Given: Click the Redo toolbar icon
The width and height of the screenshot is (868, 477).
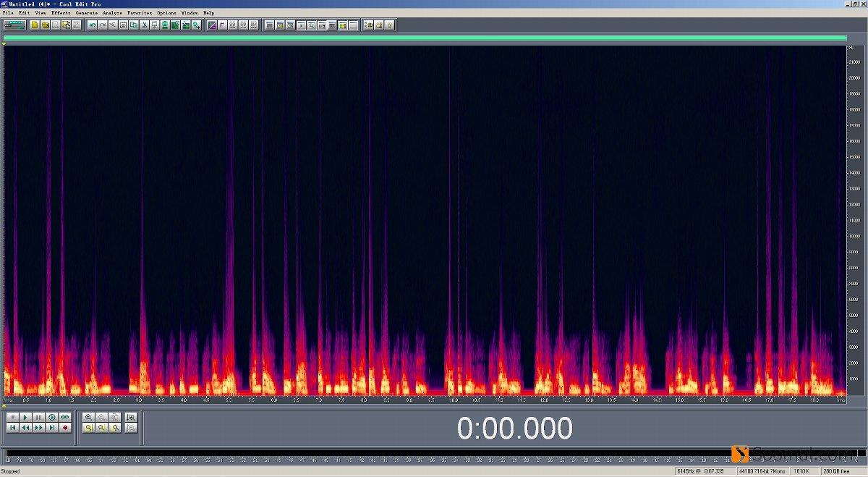Looking at the screenshot, I should 103,25.
